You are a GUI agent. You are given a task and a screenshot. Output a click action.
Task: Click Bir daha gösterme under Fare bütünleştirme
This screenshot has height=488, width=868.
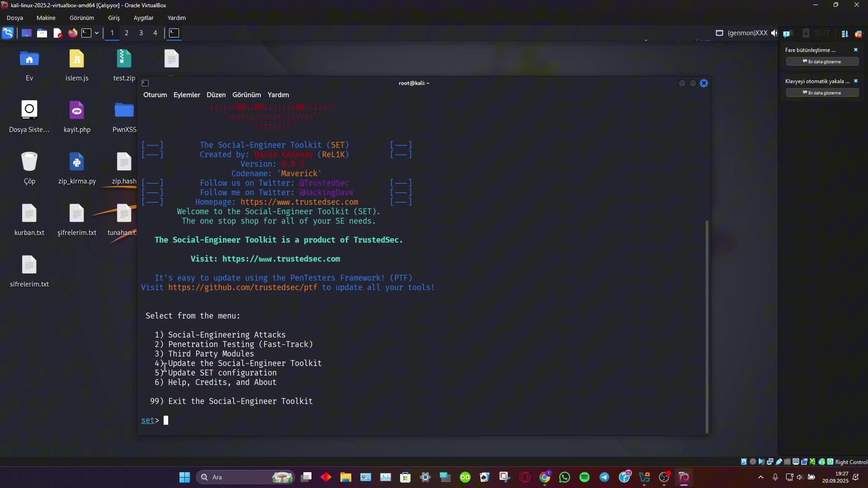(822, 61)
